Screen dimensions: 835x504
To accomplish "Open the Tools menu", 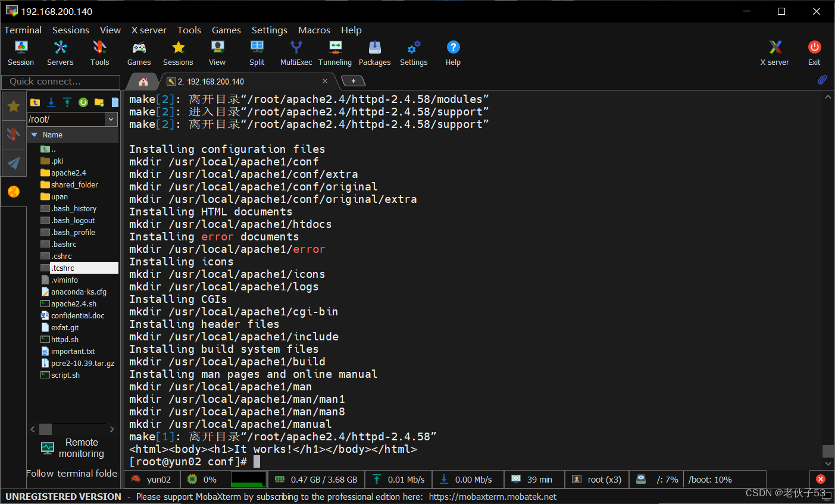I will coord(189,30).
